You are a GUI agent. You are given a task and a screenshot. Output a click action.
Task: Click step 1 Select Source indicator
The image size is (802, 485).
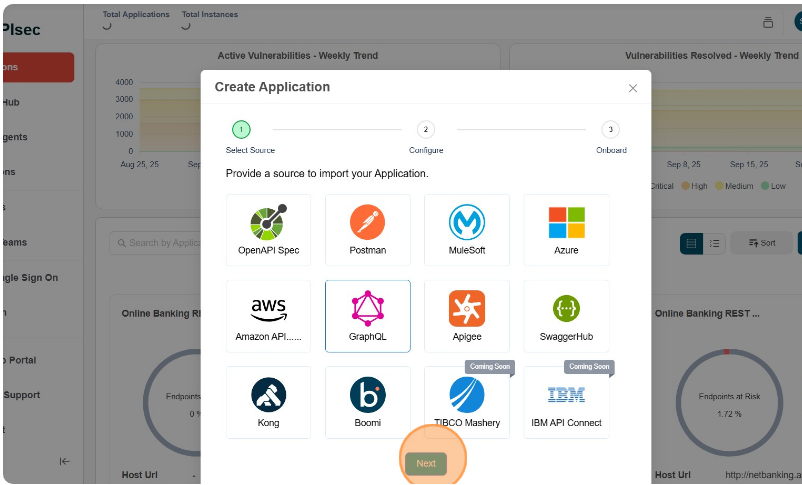click(241, 129)
